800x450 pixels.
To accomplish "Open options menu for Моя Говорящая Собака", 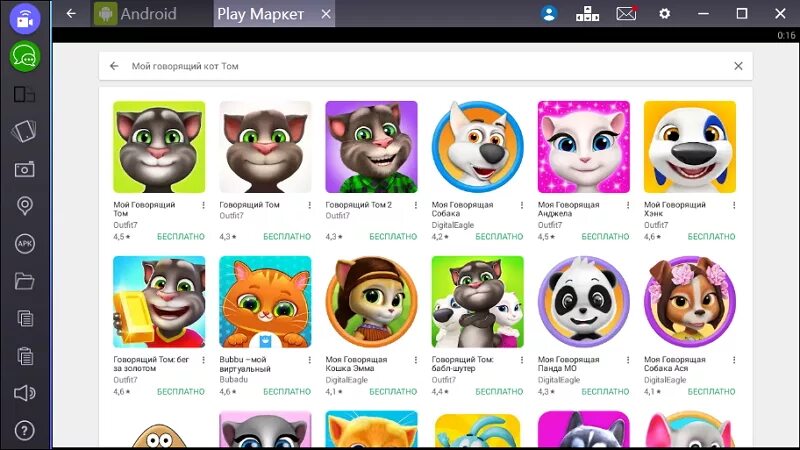I will tap(522, 205).
